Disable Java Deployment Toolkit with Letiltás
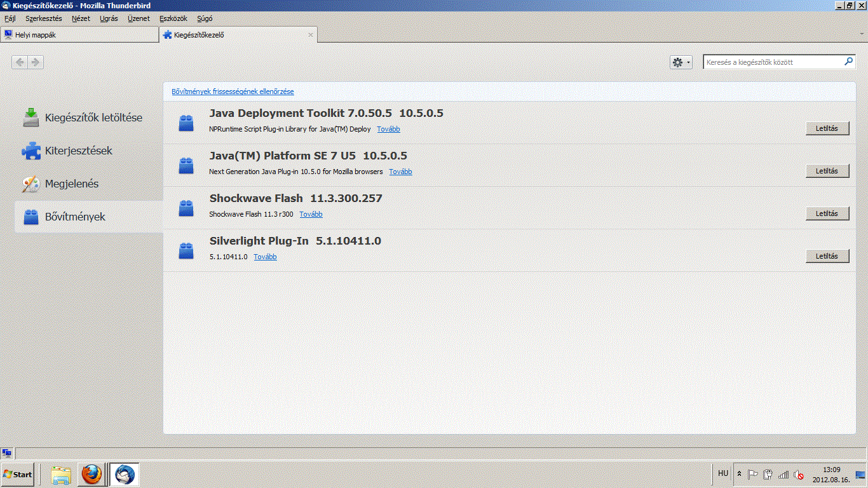868x488 pixels. 827,128
